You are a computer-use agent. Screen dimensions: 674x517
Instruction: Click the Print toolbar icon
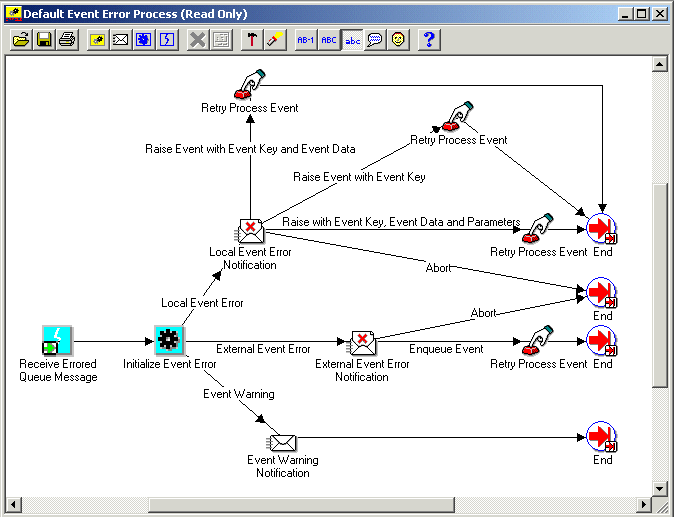pos(66,40)
